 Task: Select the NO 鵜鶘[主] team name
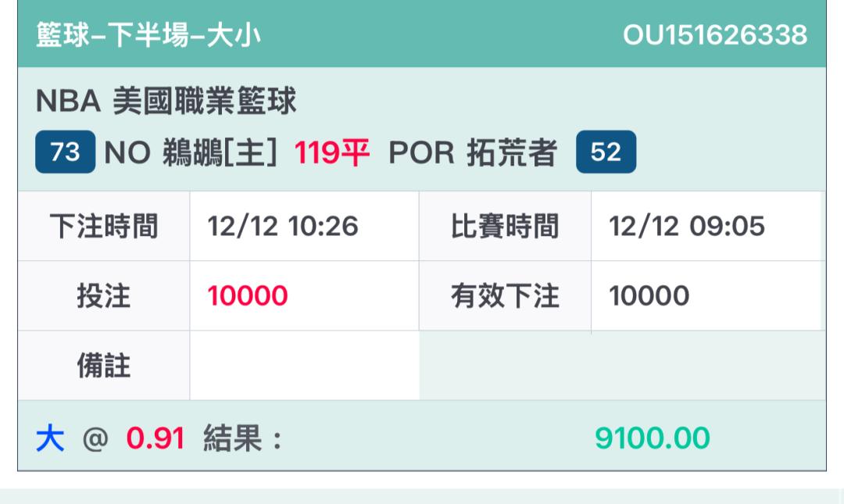[x=191, y=152]
